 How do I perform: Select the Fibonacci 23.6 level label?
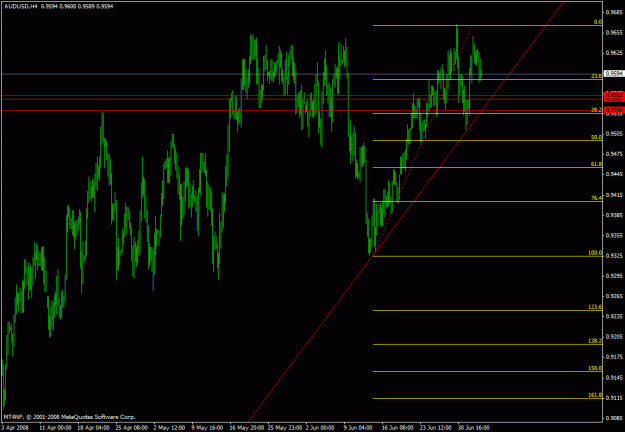(597, 76)
